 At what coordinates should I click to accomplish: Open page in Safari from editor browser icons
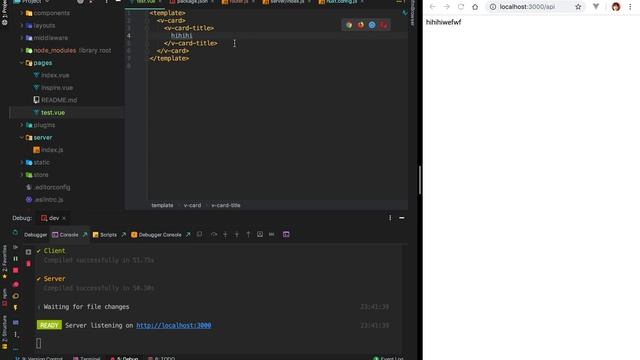tap(372, 25)
